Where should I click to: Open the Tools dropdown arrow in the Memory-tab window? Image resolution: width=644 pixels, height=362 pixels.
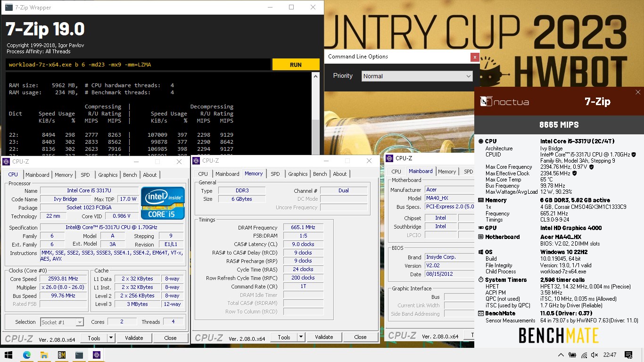(301, 337)
